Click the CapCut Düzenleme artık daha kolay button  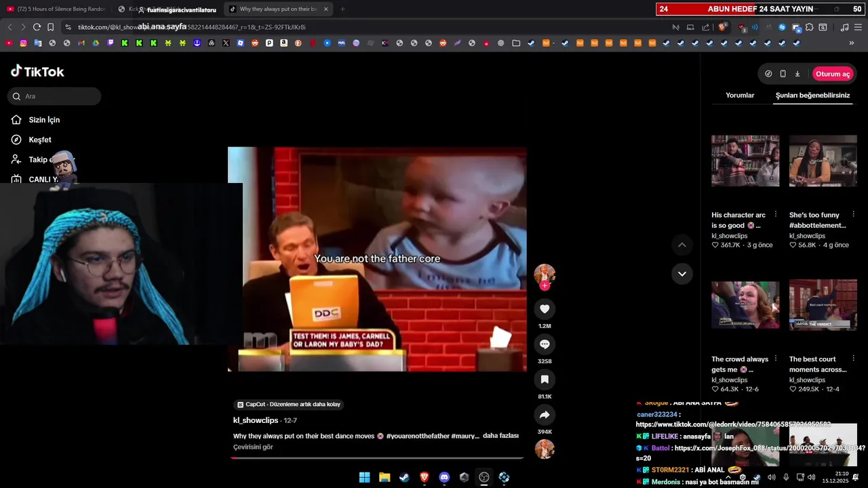click(x=288, y=405)
